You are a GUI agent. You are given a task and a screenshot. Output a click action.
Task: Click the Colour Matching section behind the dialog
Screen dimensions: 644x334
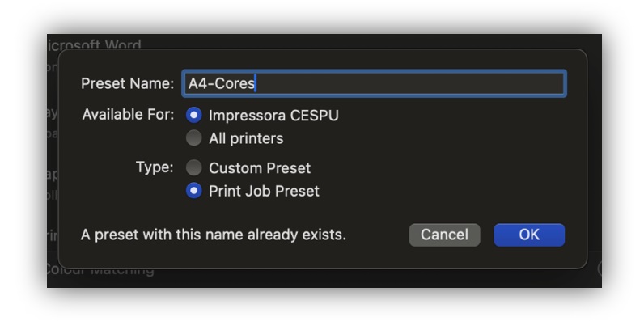[x=100, y=271]
